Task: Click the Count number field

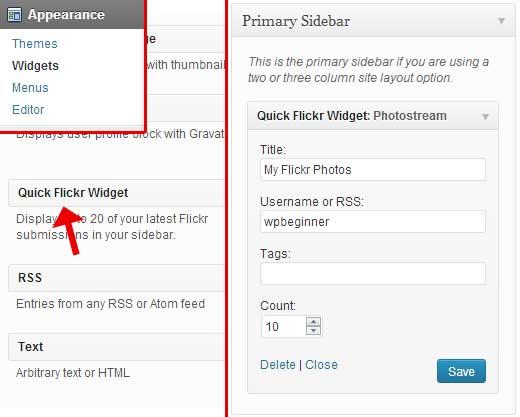Action: tap(284, 326)
